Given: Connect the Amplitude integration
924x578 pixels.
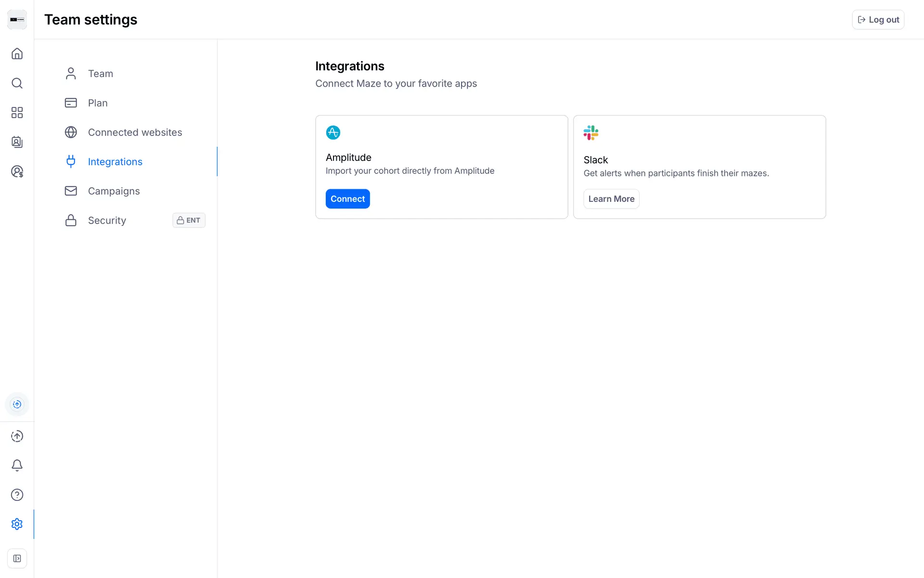Looking at the screenshot, I should pyautogui.click(x=347, y=199).
